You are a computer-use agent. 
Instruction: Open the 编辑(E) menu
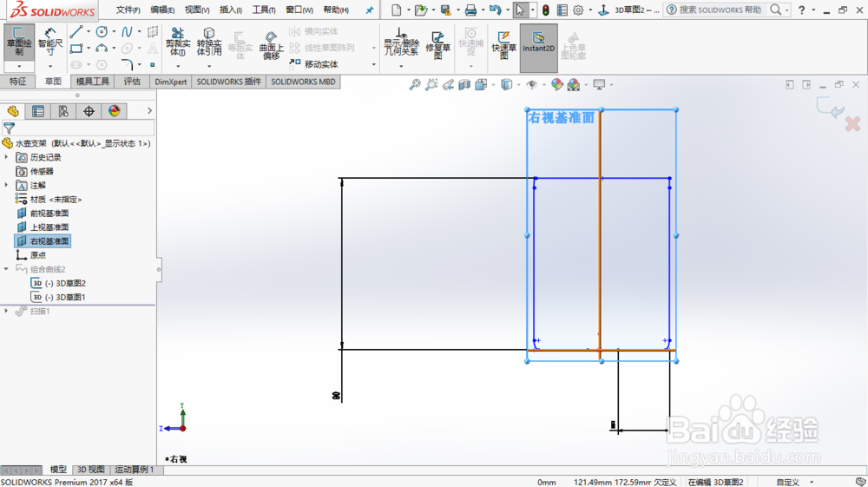click(162, 10)
